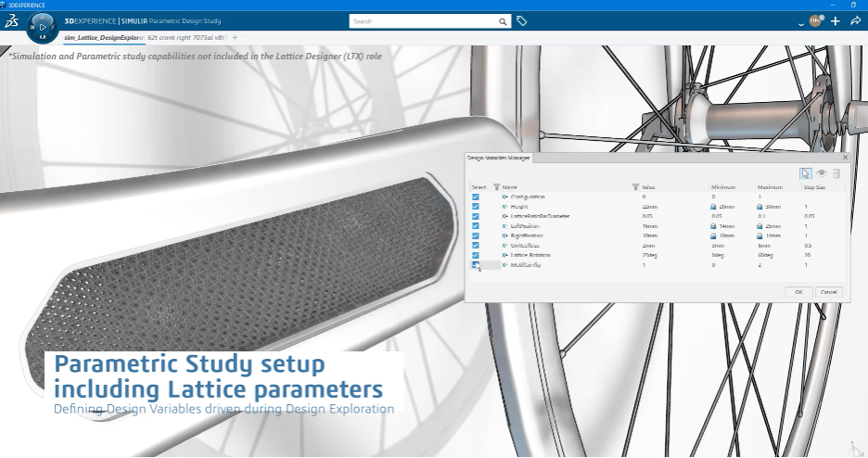Image resolution: width=868 pixels, height=458 pixels.
Task: Click the tag icon beside search
Action: point(522,20)
